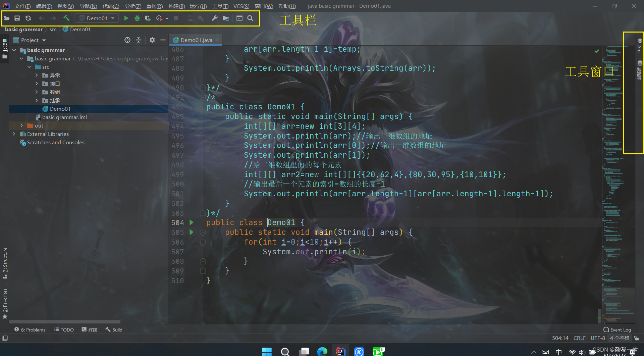Open the profiler options dropdown arrow
Image resolution: width=644 pixels, height=356 pixels.
tap(167, 18)
